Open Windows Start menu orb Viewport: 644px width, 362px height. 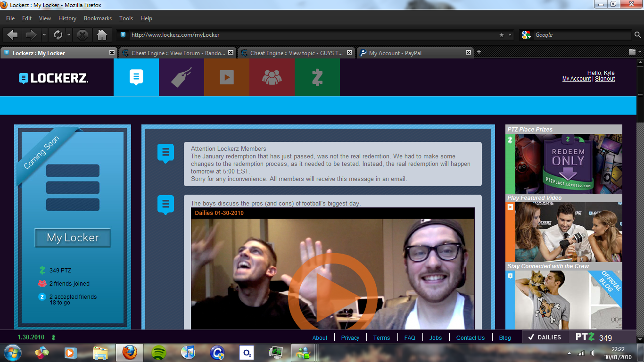(x=12, y=352)
